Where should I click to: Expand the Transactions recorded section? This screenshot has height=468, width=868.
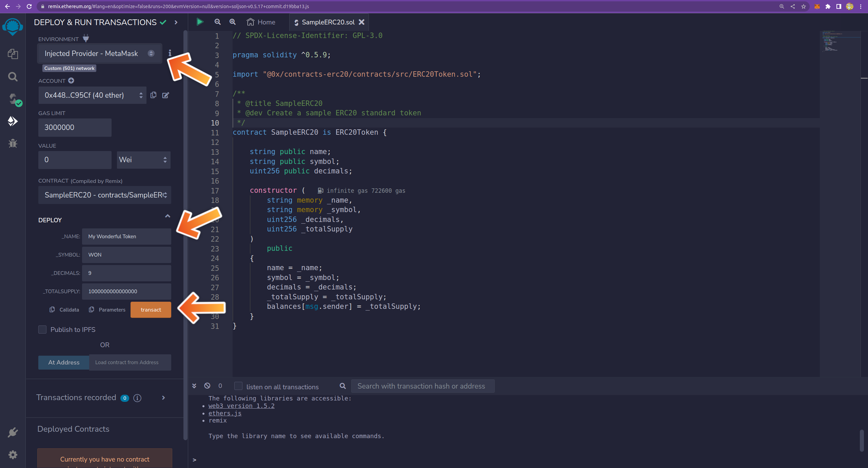[163, 398]
